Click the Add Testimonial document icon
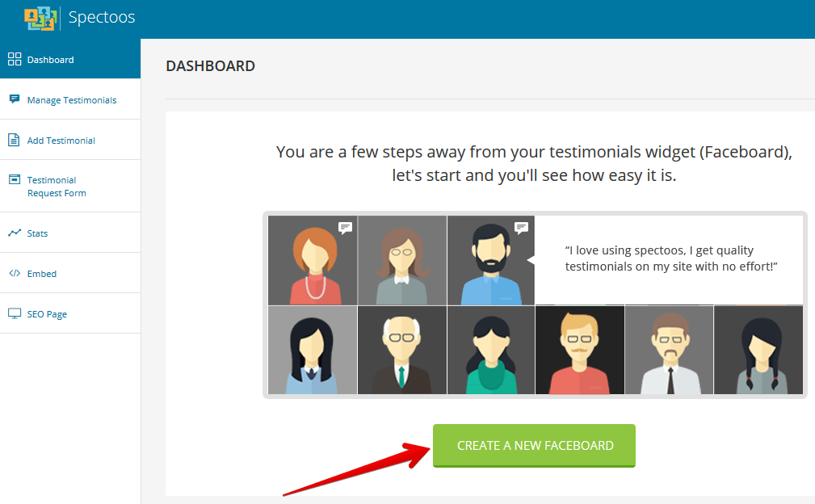The height and width of the screenshot is (504, 815). [x=14, y=140]
